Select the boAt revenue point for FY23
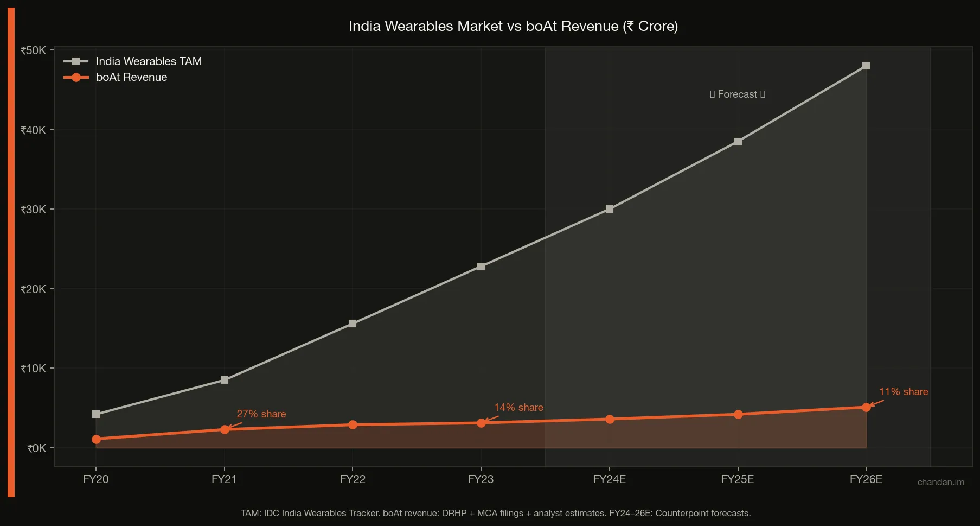Screen dimensions: 980x526 coord(481,423)
